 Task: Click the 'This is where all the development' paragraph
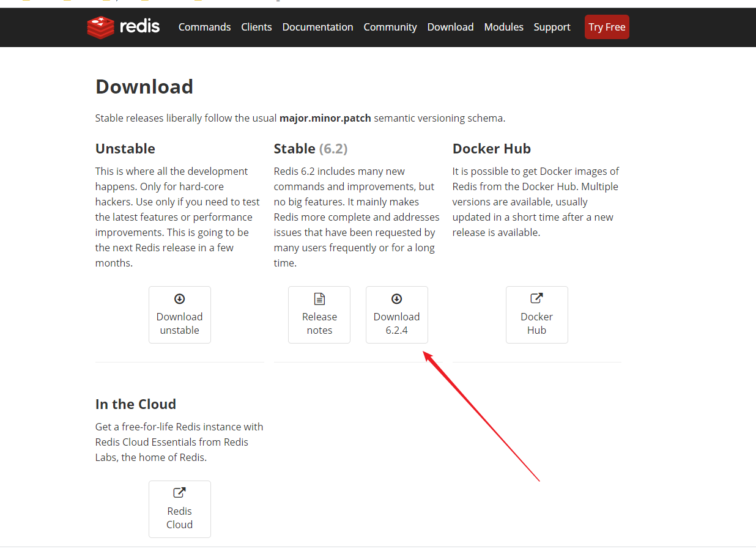point(177,217)
